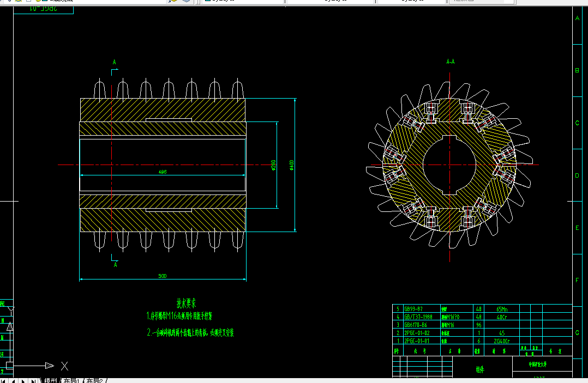Image resolution: width=588 pixels, height=383 pixels.
Task: Select the material 45 cell in row 2
Action: click(x=502, y=333)
